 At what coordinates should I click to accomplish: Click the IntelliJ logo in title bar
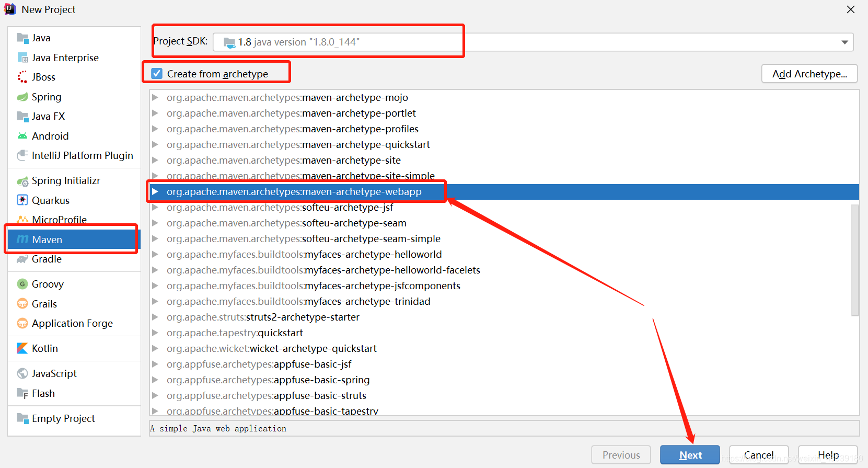pyautogui.click(x=10, y=9)
